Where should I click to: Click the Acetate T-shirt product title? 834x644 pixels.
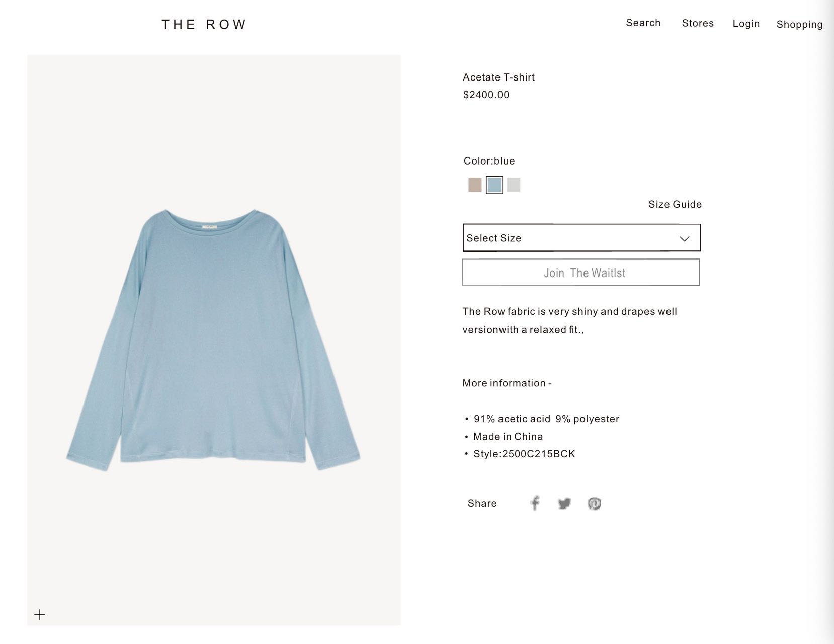(498, 77)
